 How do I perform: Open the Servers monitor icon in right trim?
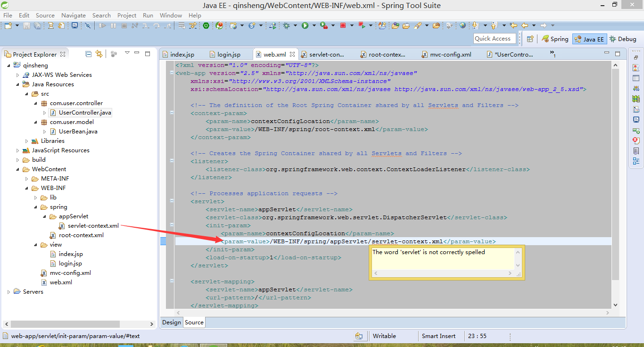click(x=636, y=119)
